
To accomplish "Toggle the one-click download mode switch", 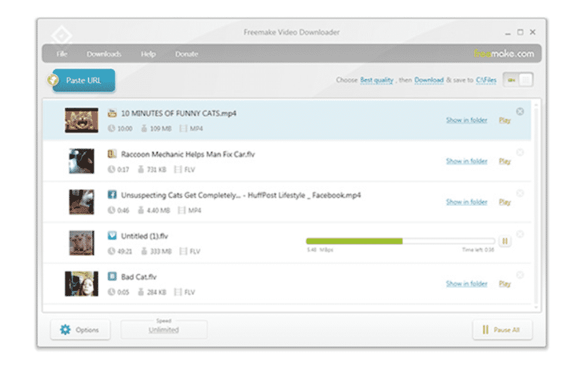I will [x=517, y=80].
